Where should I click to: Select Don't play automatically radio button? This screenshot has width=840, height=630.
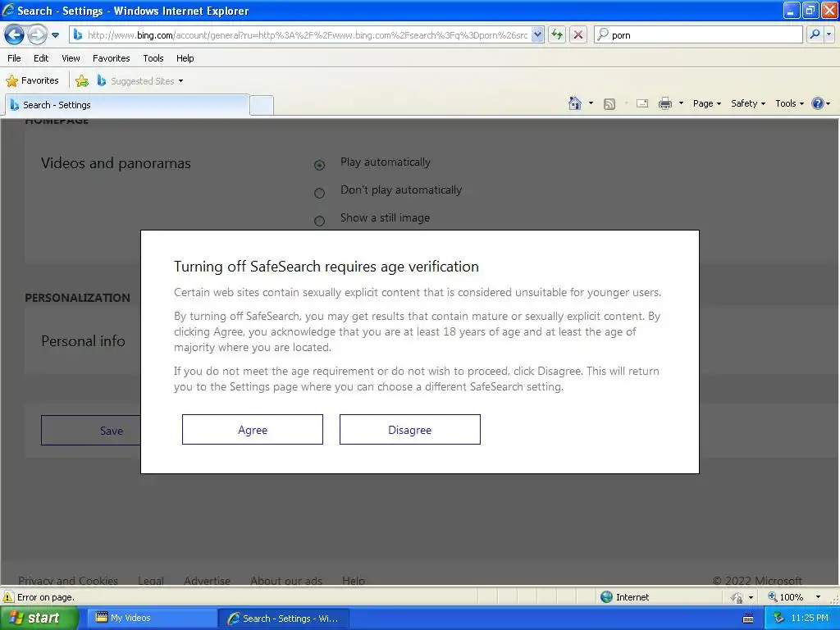319,193
